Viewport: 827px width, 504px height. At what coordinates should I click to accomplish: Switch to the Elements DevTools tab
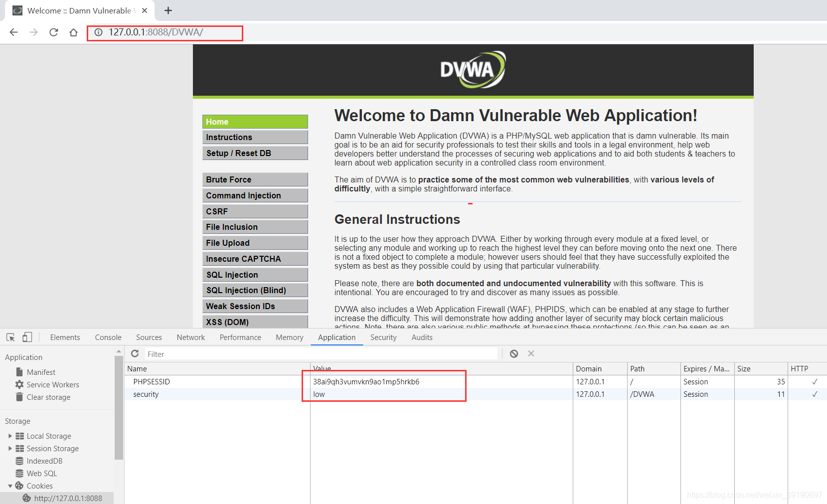click(65, 337)
